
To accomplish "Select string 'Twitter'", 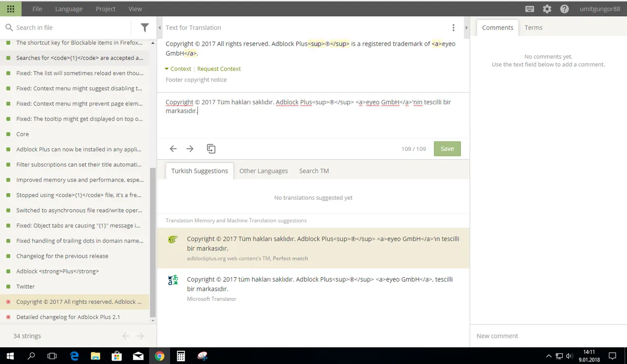I will (x=74, y=286).
